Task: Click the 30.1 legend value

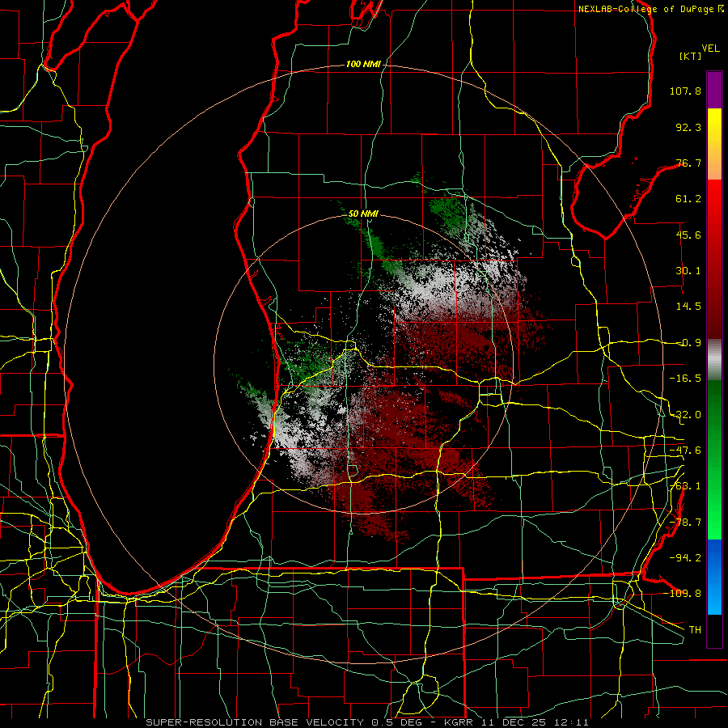Action: (688, 271)
